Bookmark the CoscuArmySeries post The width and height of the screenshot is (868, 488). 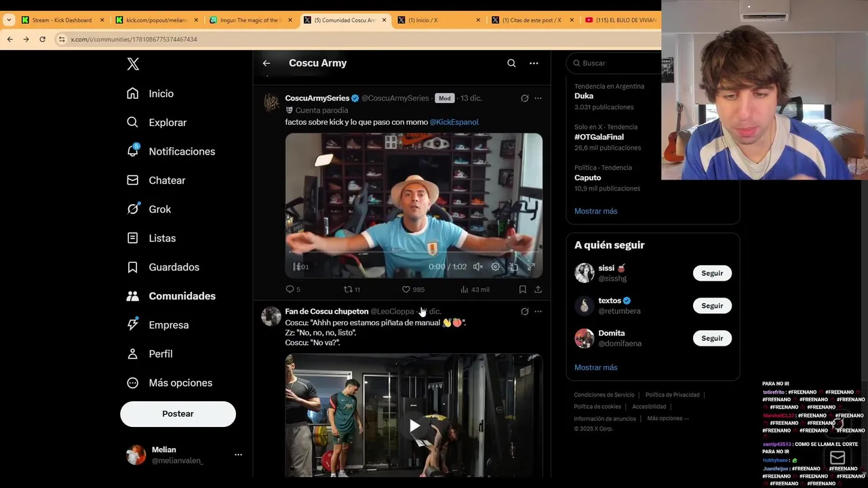coord(522,289)
